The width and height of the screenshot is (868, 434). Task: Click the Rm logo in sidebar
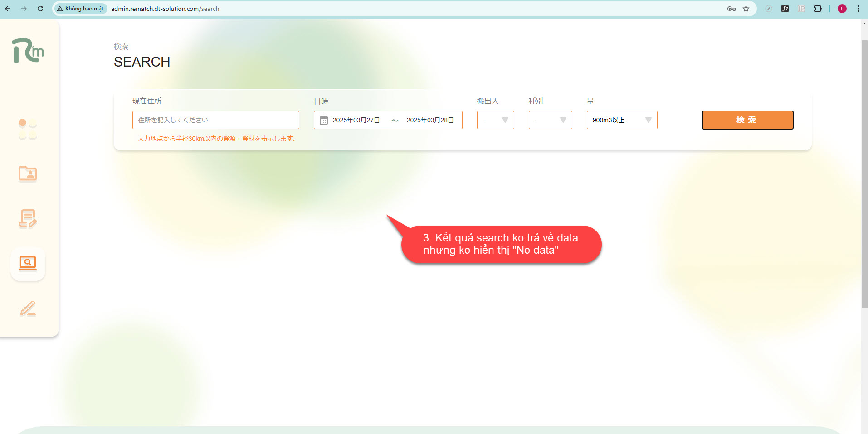click(28, 50)
